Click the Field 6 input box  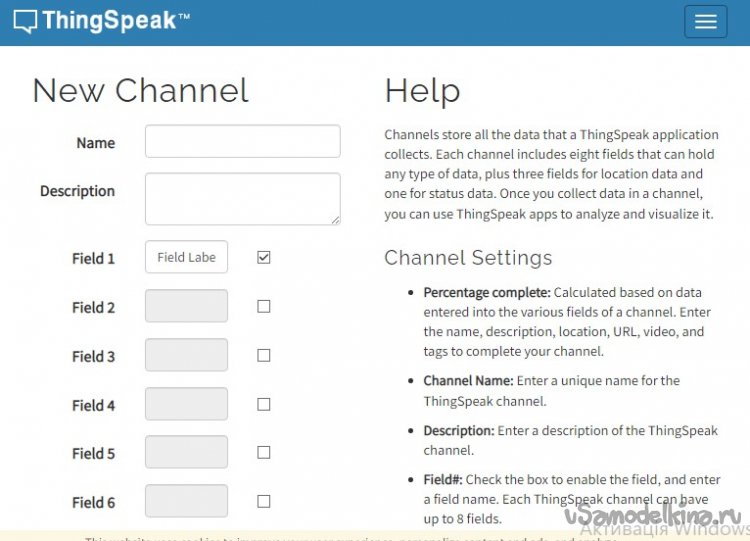click(x=186, y=501)
